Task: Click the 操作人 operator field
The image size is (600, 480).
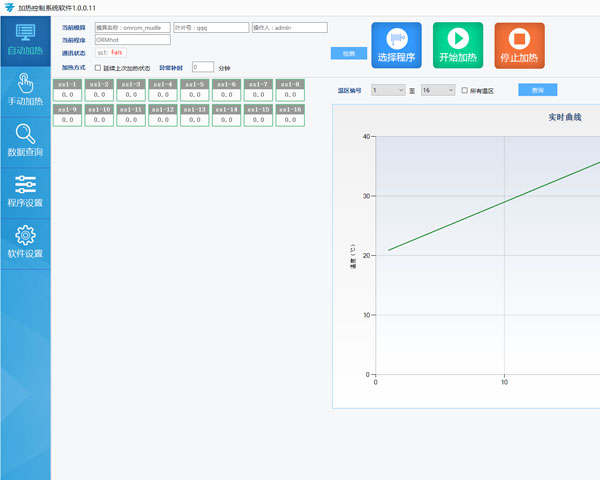Action: [x=290, y=28]
